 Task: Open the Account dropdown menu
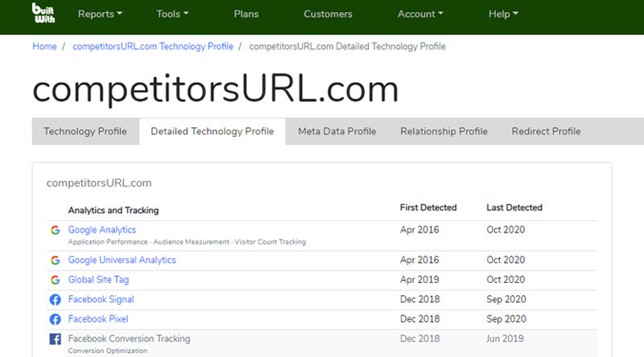coord(420,14)
